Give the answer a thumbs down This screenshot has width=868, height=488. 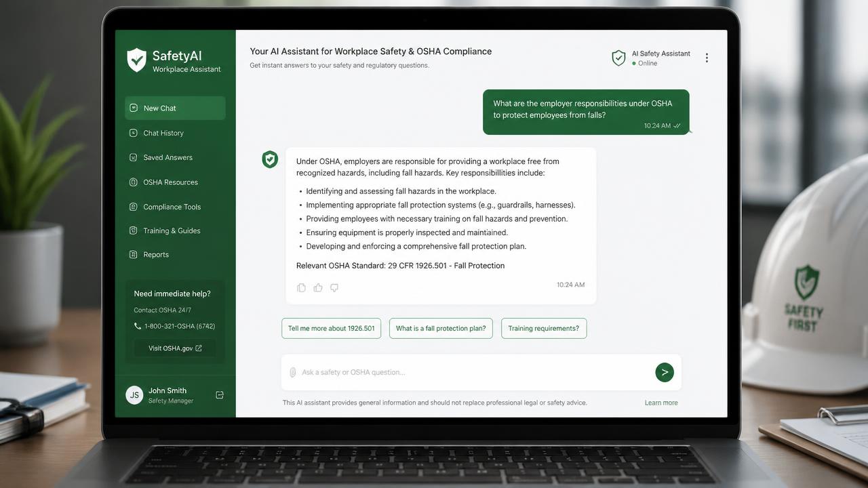click(334, 288)
